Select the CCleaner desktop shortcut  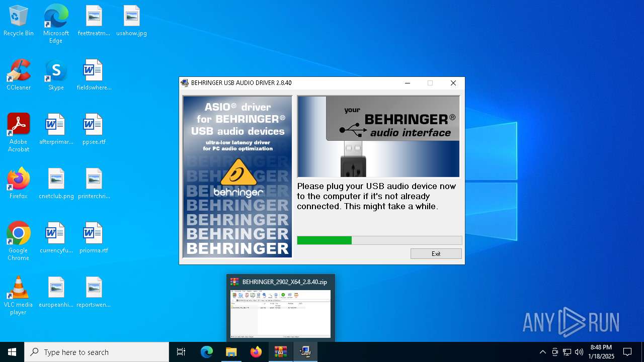pyautogui.click(x=19, y=75)
